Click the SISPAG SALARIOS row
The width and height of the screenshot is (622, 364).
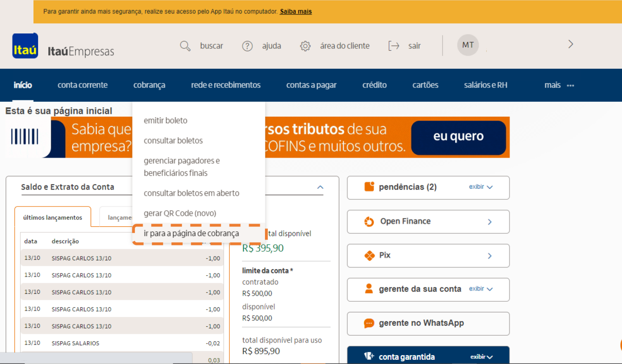coord(122,343)
